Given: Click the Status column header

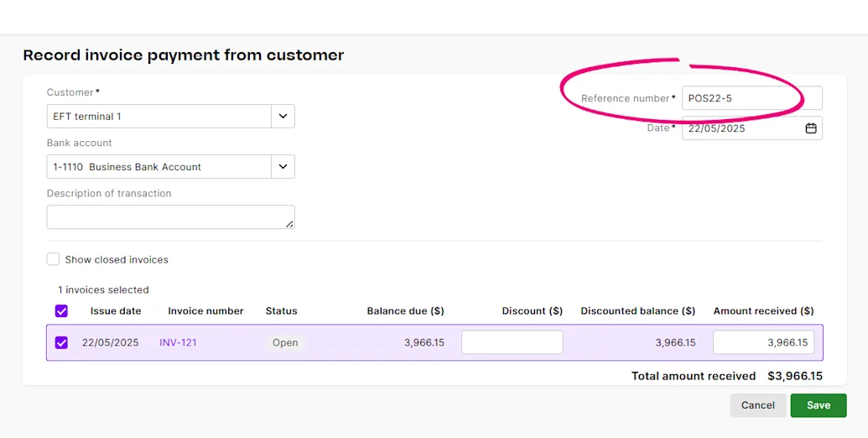Looking at the screenshot, I should coord(281,311).
